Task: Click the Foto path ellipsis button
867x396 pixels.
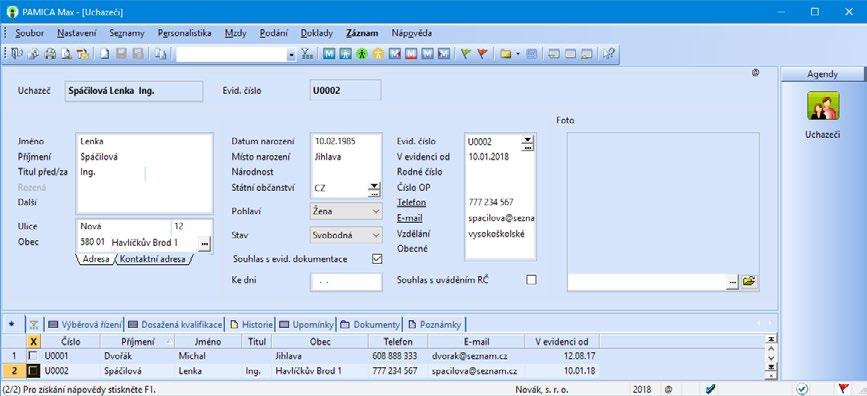Action: [732, 282]
